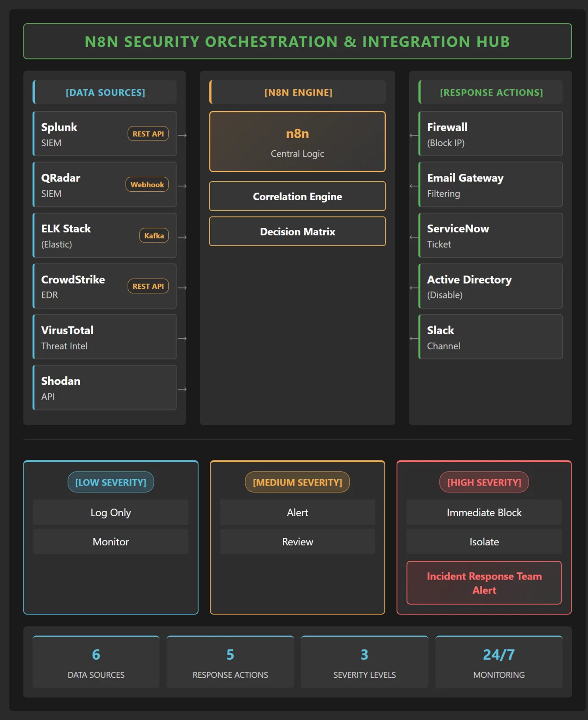
Task: Select the Review action
Action: (298, 542)
